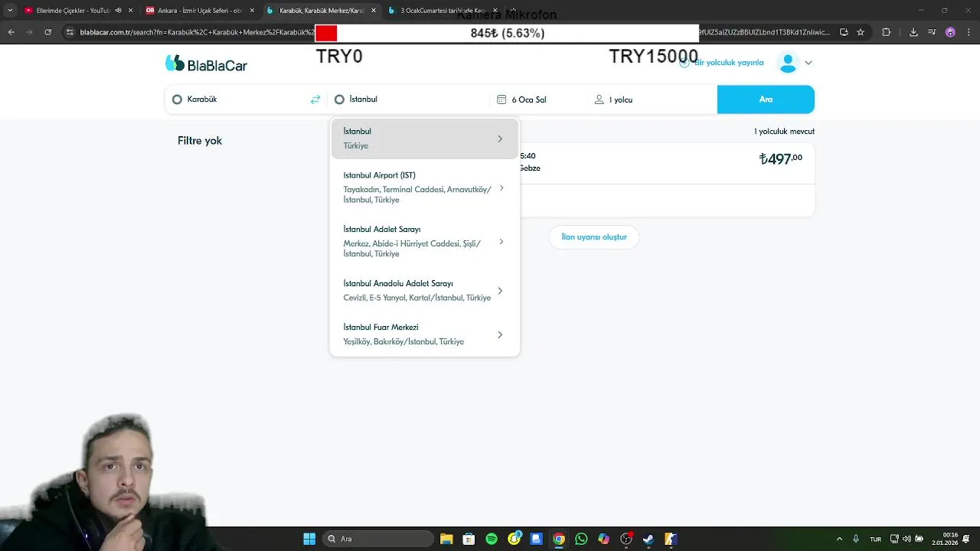980x551 pixels.
Task: Click the TUR language indicator
Action: click(x=875, y=539)
